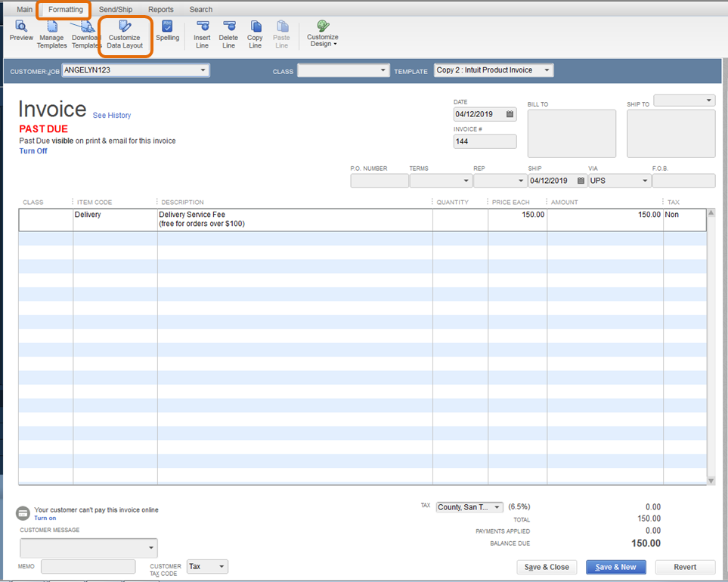Screen dimensions: 728x582
Task: Click the ship date calendar icon
Action: tap(580, 181)
